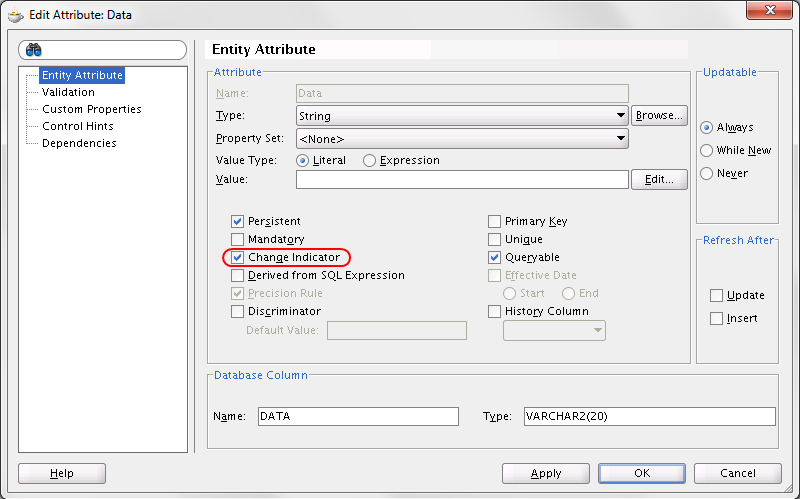Screen dimensions: 800x499
Task: Choose Never under Updatable
Action: click(706, 173)
